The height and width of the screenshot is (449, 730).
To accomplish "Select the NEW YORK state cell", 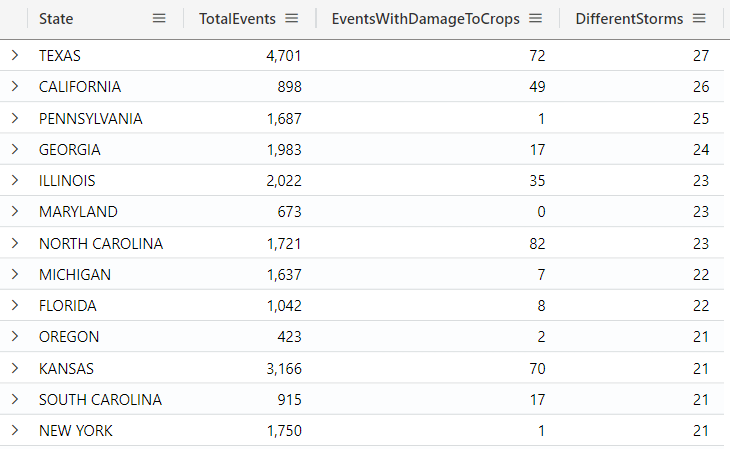I will [76, 431].
